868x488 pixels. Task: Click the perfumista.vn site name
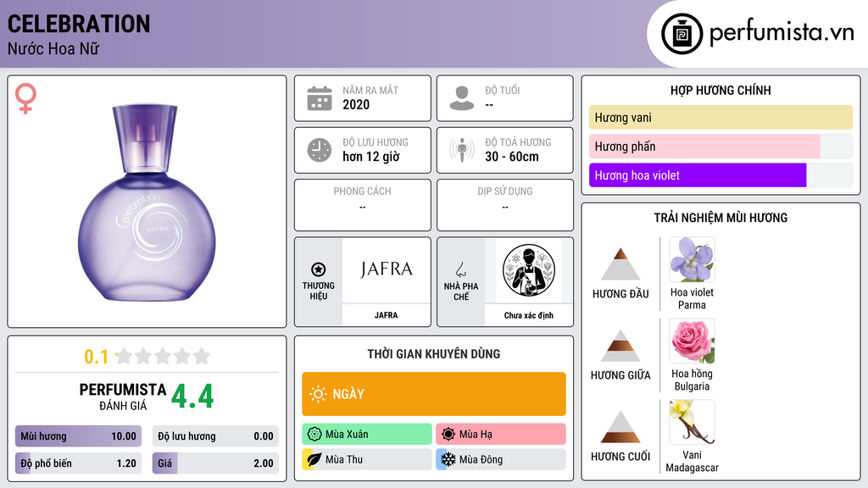(782, 32)
